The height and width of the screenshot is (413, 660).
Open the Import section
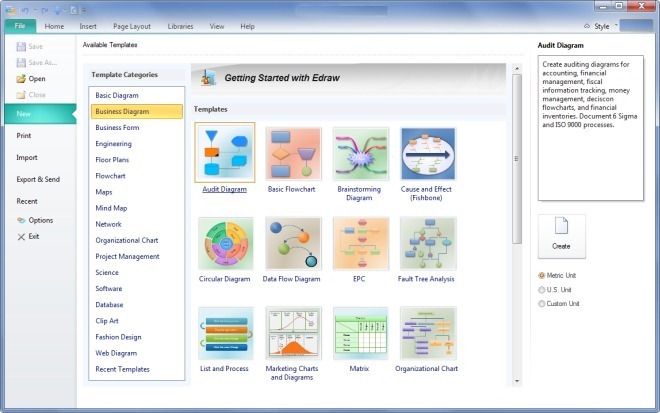[27, 157]
